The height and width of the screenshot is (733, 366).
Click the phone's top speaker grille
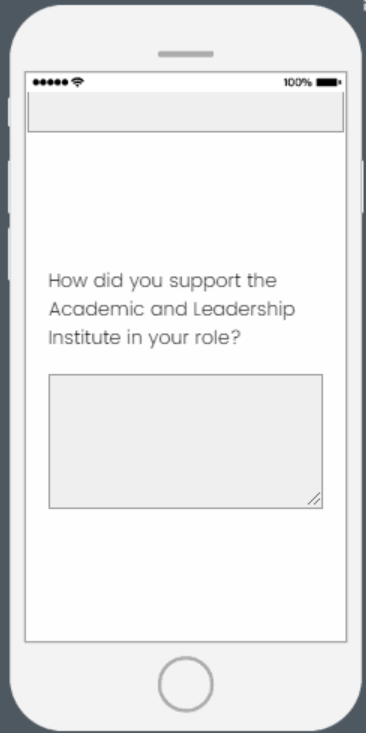click(x=186, y=54)
